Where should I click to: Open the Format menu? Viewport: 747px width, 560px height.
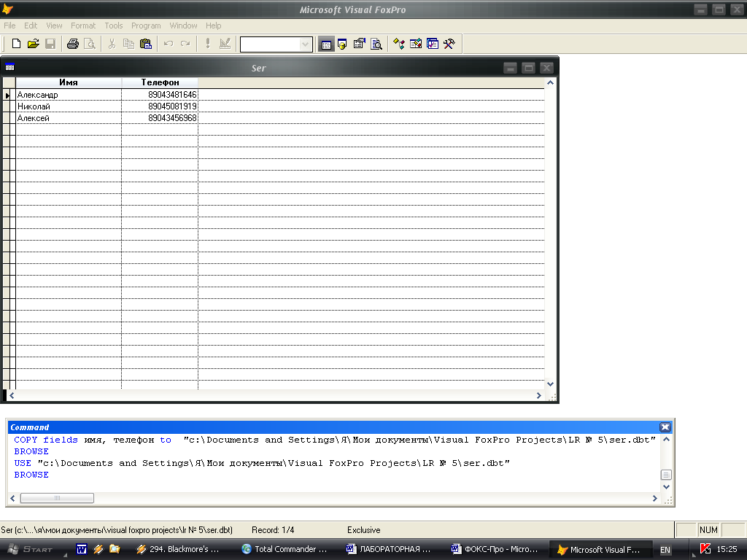click(83, 26)
